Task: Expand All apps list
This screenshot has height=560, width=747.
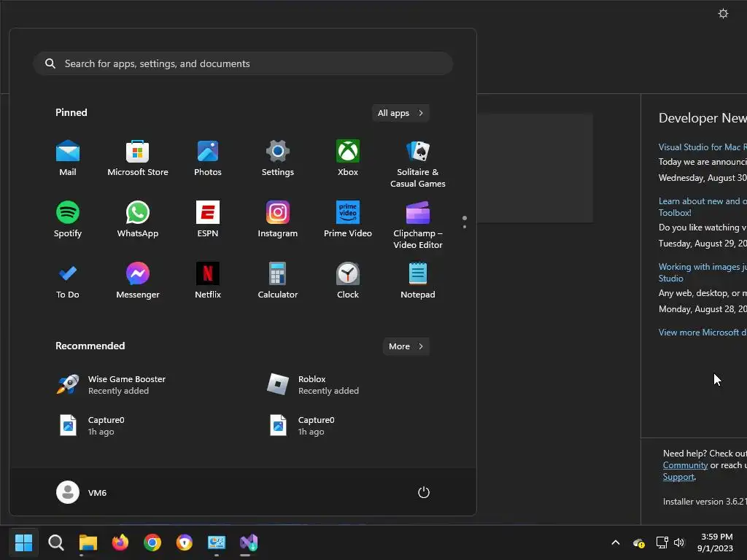Action: click(400, 113)
